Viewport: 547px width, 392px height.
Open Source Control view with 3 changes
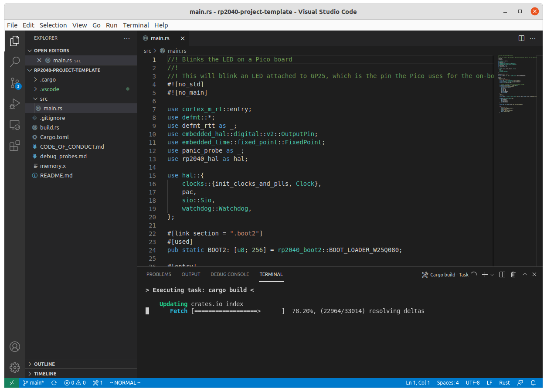[15, 83]
